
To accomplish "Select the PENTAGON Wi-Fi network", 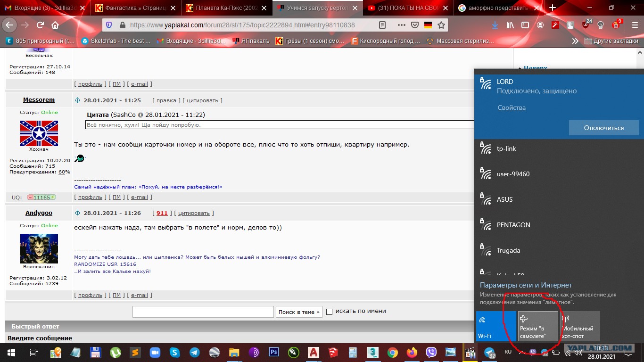I will (x=559, y=225).
